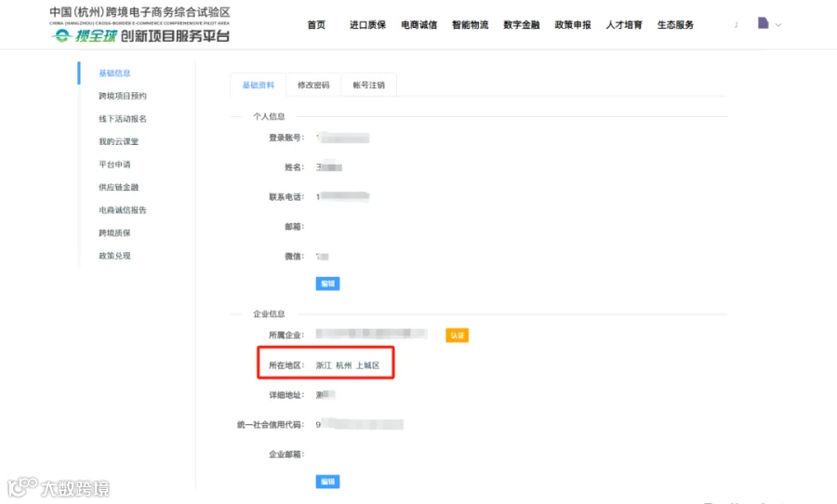837x504 pixels.
Task: Select 供应链金融 in the sidebar
Action: click(x=118, y=187)
